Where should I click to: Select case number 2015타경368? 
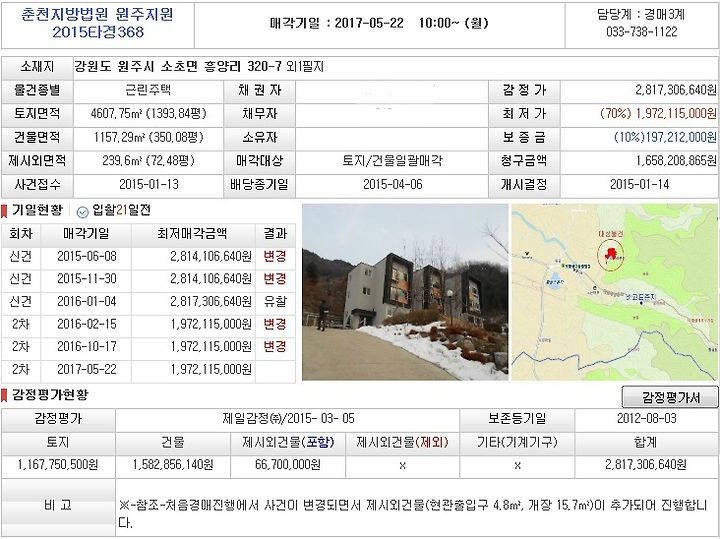coord(98,32)
